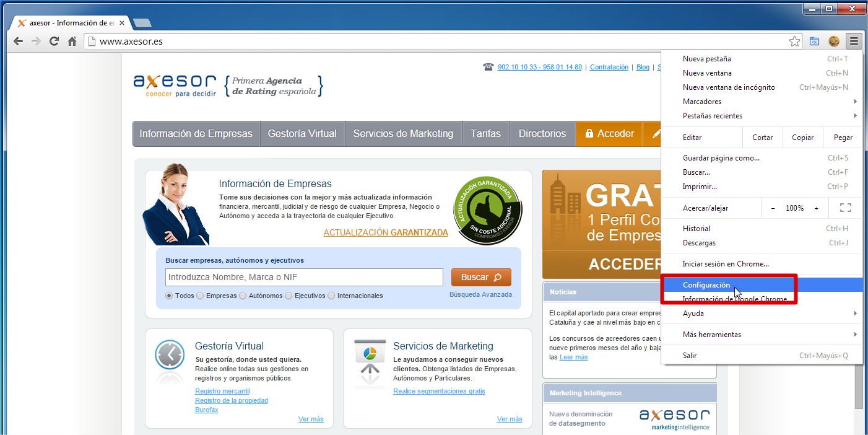Viewport: 868px width, 435px height.
Task: Select the Ejecutivos radio button
Action: pos(289,296)
